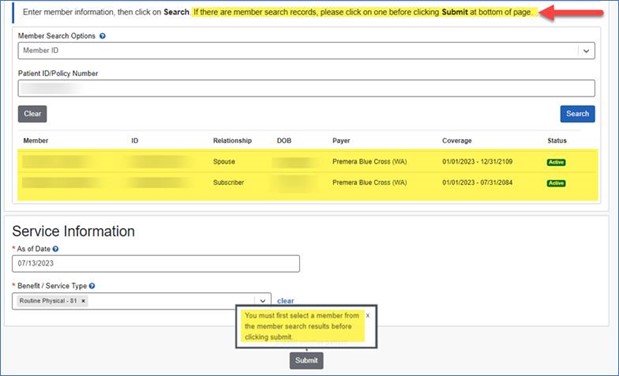Select the Subscriber member row
Screen dimensions: 619x376
(x=308, y=182)
